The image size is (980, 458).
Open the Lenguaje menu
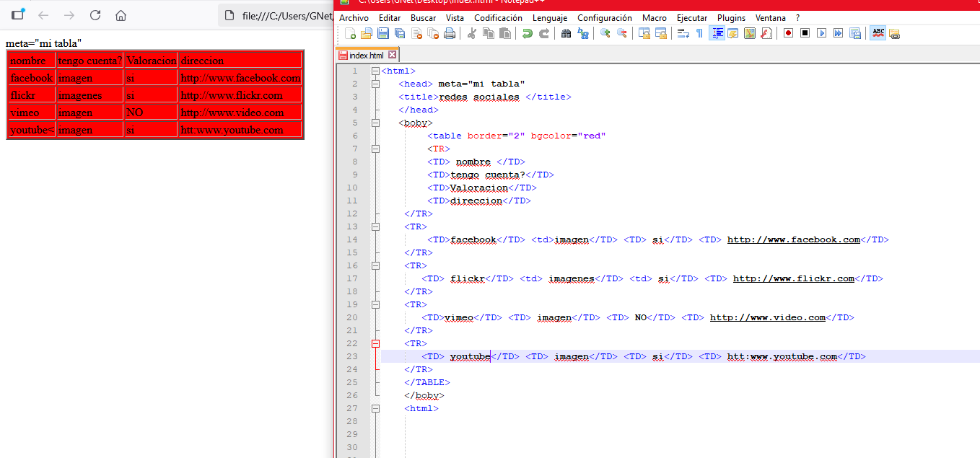click(550, 18)
